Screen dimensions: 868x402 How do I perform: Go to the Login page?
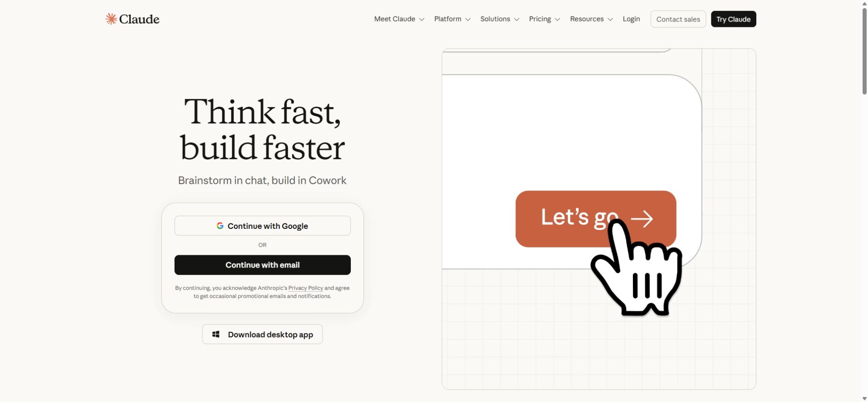[631, 19]
